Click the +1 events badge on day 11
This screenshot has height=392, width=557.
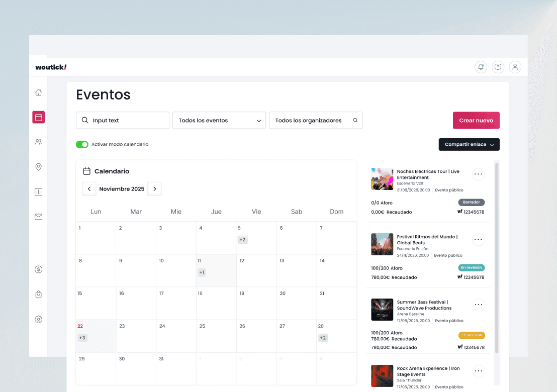(x=202, y=272)
